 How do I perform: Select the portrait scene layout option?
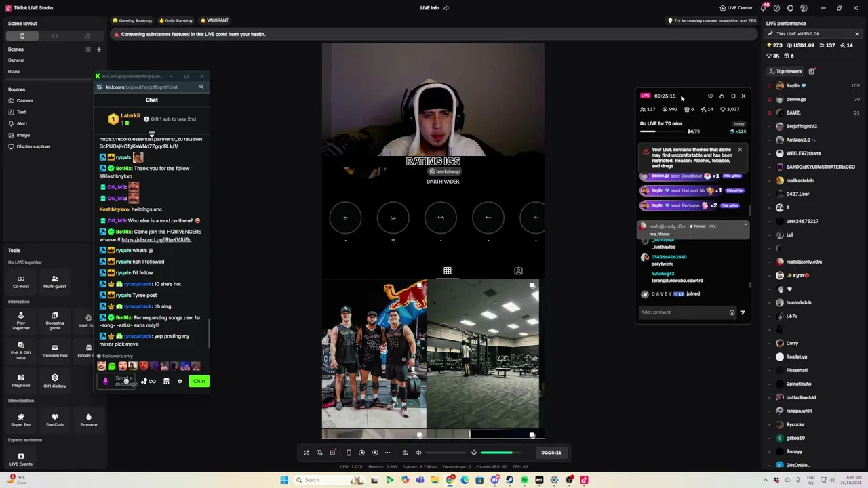point(22,36)
